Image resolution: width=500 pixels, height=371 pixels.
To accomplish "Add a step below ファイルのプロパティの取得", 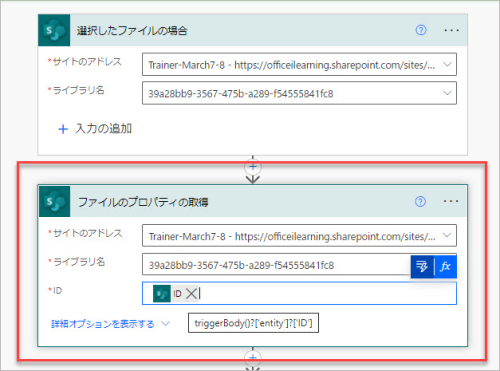I will pyautogui.click(x=253, y=358).
